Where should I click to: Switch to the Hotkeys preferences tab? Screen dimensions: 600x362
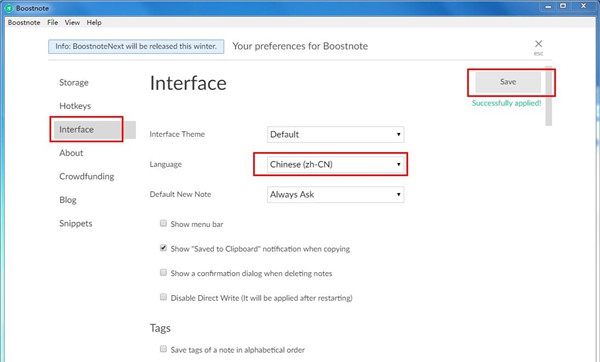point(75,106)
